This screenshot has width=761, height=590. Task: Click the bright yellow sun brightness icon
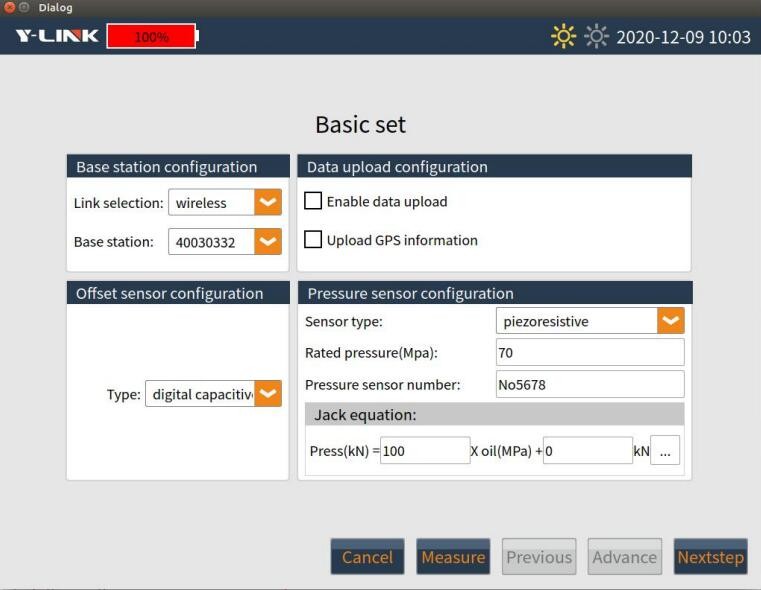click(x=563, y=36)
